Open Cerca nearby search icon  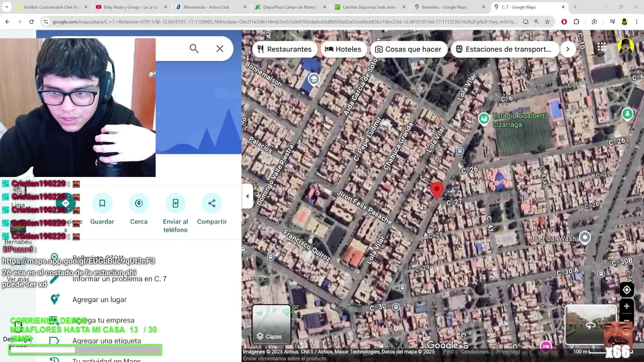[139, 203]
